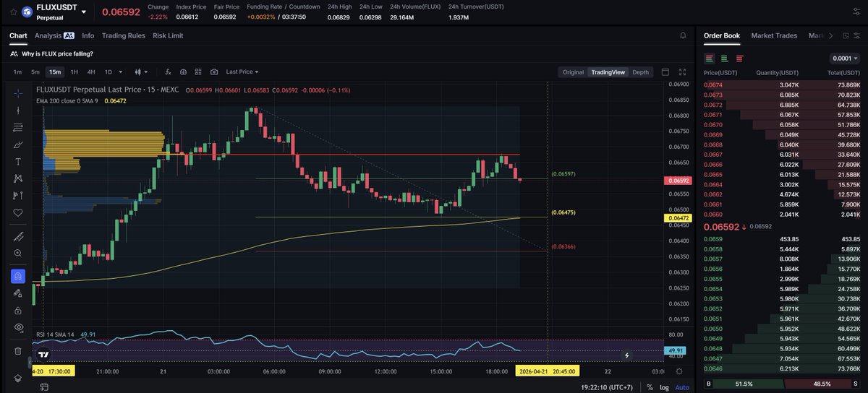Open the price alert bell icon
Screen dimensions: 868x393
click(x=683, y=35)
